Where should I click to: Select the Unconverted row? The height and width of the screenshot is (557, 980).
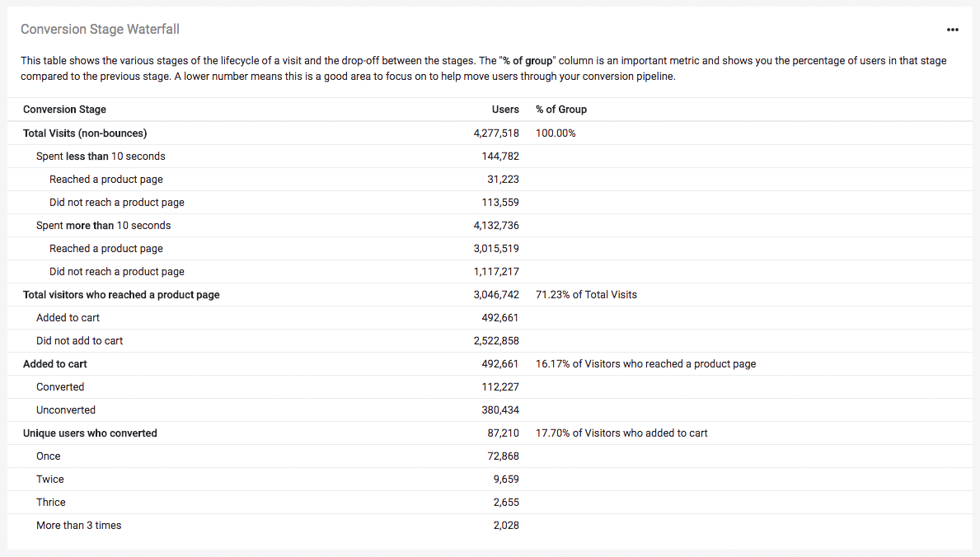tap(66, 410)
